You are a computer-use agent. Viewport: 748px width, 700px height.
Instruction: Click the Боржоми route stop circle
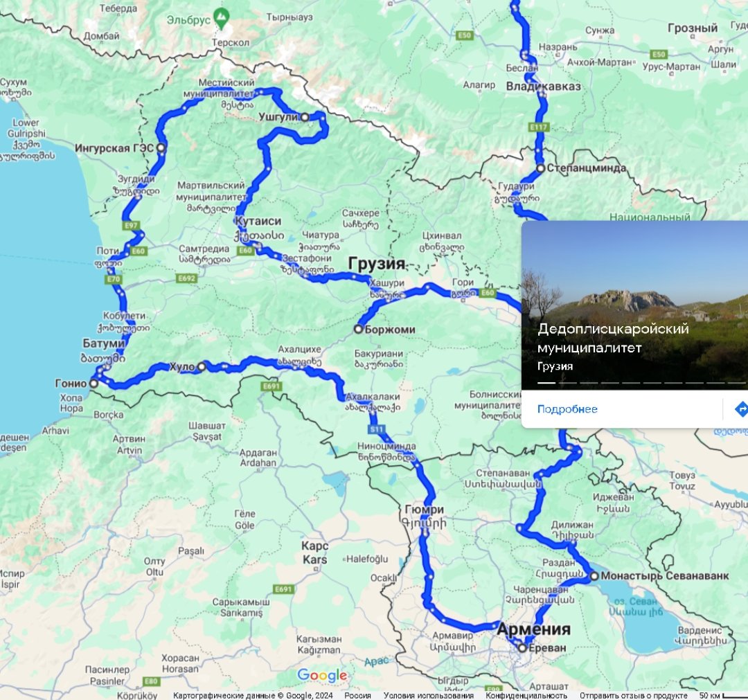point(358,329)
